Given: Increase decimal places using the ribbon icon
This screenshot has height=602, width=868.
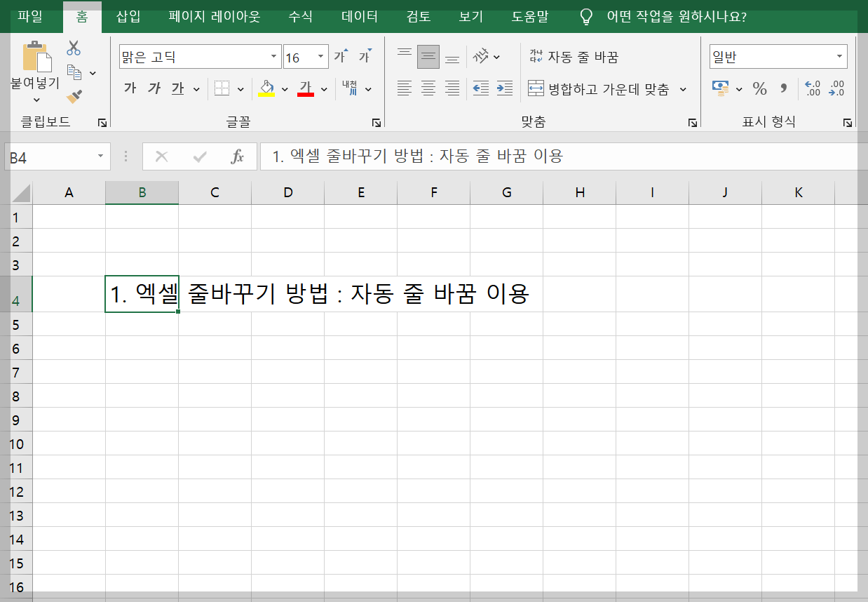Looking at the screenshot, I should tap(813, 89).
